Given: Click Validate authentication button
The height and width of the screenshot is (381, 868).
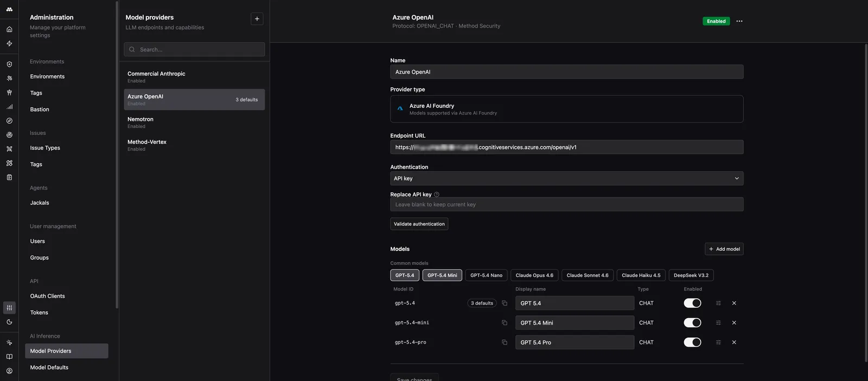Looking at the screenshot, I should tap(419, 224).
